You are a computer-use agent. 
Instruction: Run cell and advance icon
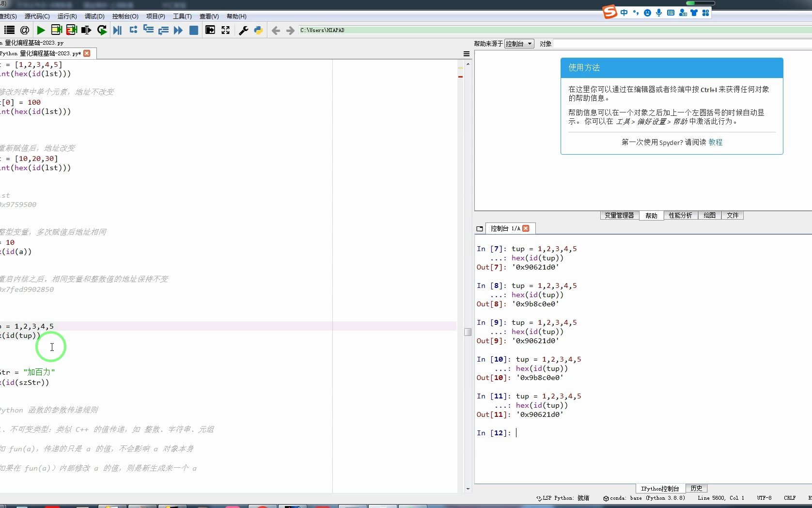pyautogui.click(x=72, y=30)
